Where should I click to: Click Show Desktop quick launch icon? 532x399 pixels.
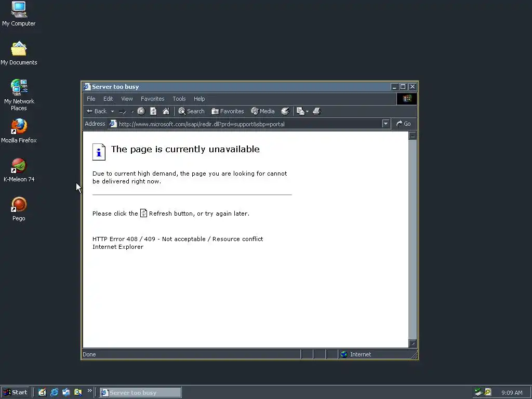click(x=42, y=393)
